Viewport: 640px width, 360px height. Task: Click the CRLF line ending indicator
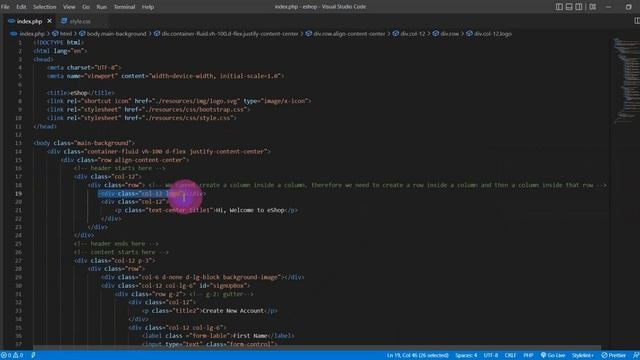point(510,356)
